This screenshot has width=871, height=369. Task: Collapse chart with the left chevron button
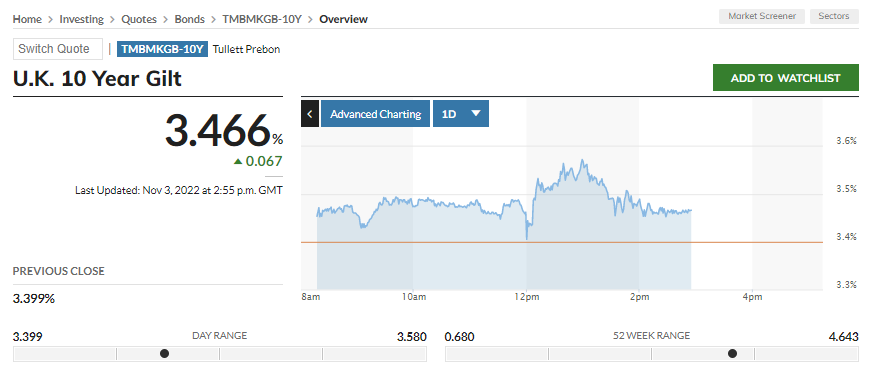click(x=310, y=114)
